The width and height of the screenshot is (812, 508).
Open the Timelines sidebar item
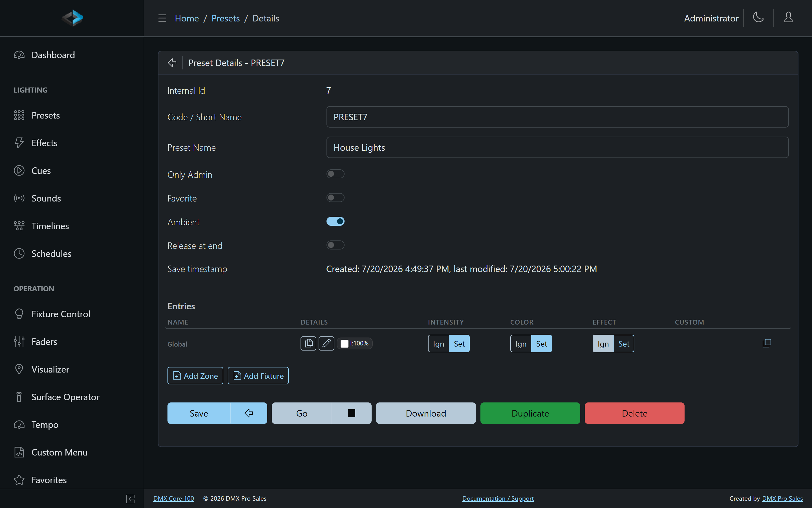[x=72, y=226]
